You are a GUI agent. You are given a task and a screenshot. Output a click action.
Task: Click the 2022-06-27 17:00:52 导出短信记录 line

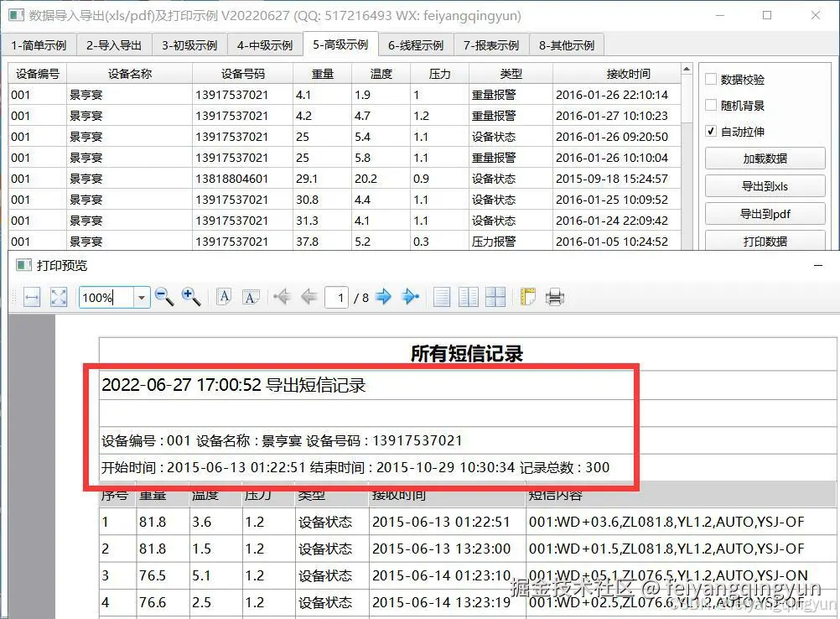234,385
